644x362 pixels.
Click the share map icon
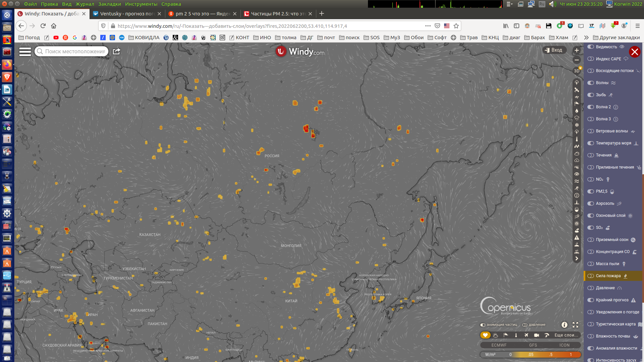116,51
